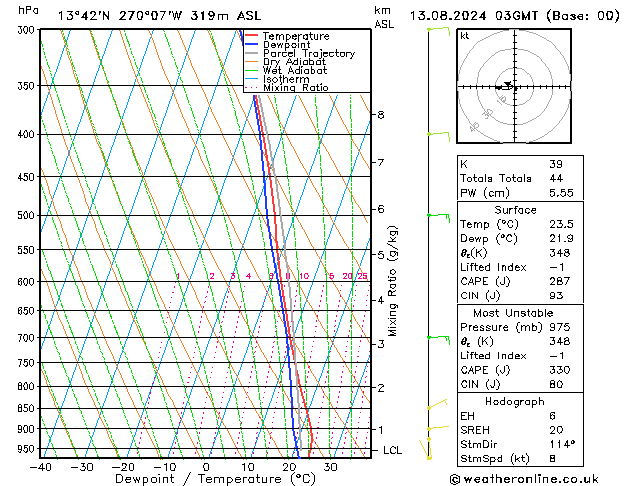This screenshot has height=486, width=629.
Task: Click the Most Unstable CAPE value 330
Action: coord(560,370)
